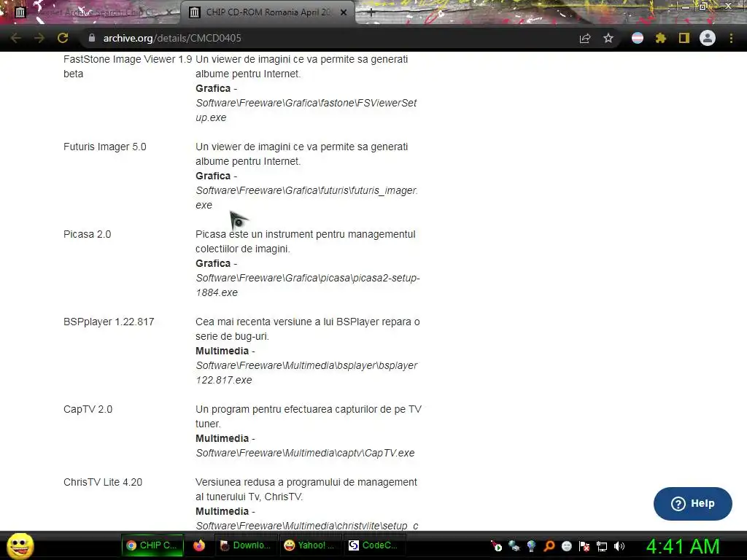Open a new browser tab
This screenshot has width=747, height=560.
[x=371, y=13]
